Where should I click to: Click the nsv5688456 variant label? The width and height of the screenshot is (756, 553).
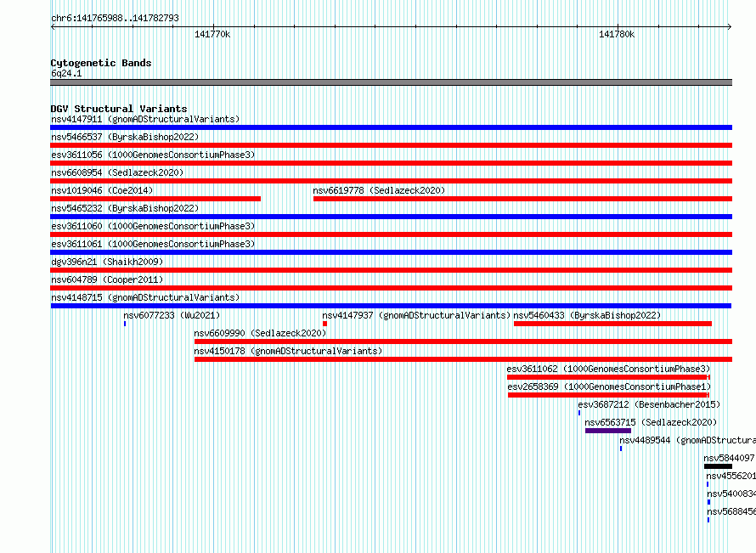[731, 511]
